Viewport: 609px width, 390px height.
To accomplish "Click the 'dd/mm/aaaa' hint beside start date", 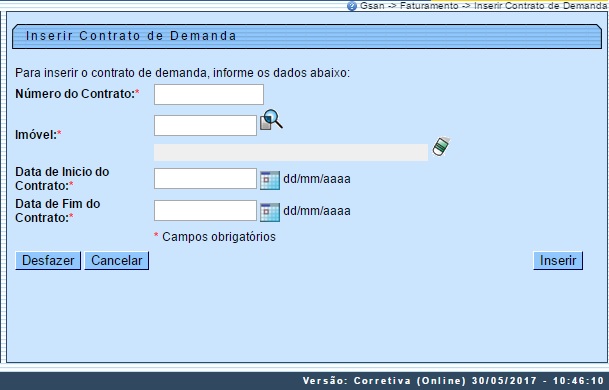I will (317, 179).
